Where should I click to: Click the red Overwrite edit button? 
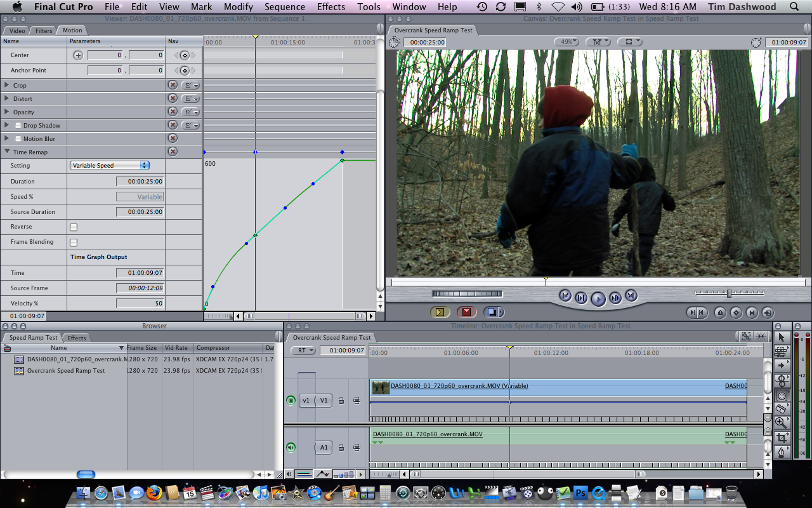coord(467,312)
